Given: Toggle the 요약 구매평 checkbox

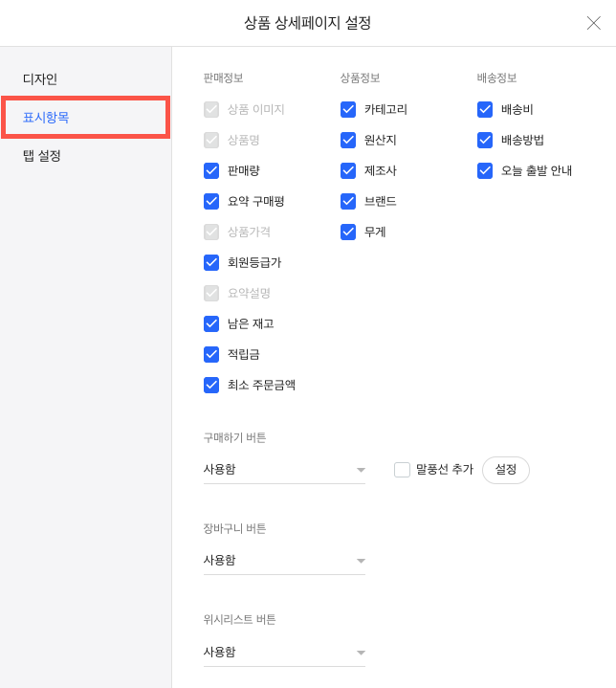Looking at the screenshot, I should (211, 201).
